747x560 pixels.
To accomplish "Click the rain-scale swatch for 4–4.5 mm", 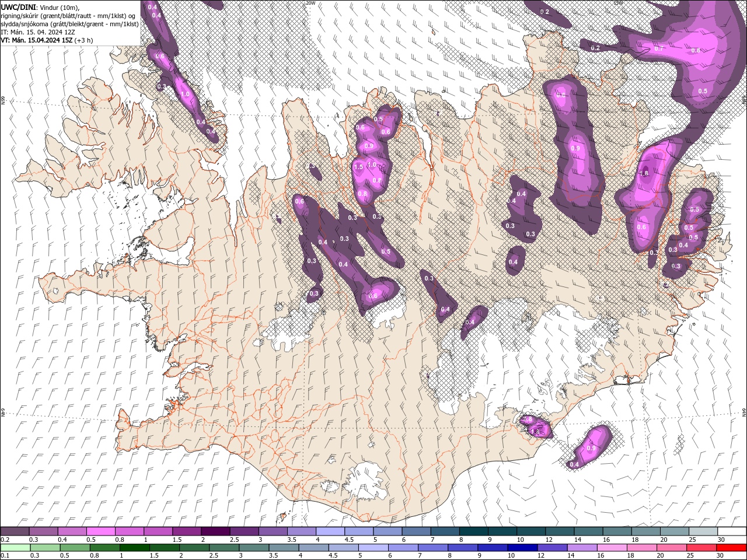I will tap(313, 548).
